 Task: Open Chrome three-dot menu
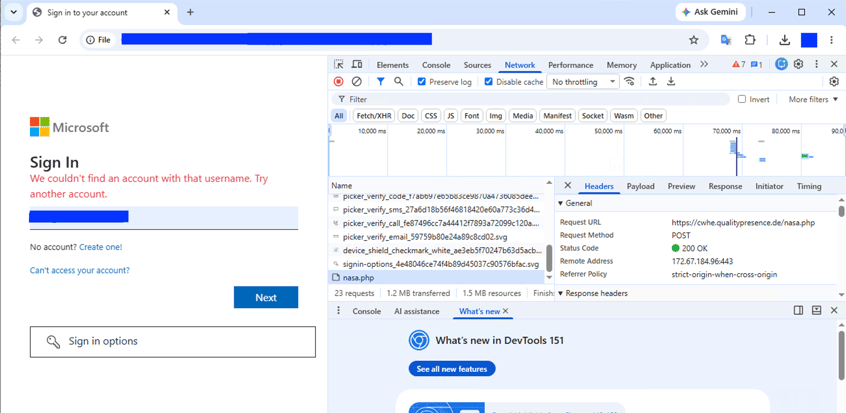831,40
